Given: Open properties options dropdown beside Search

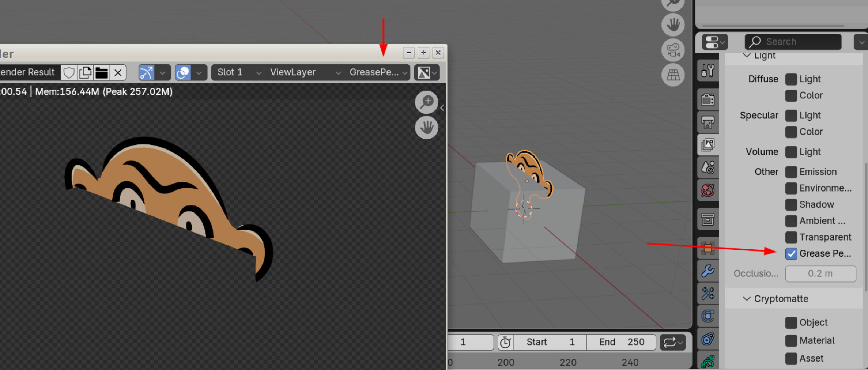Looking at the screenshot, I should (861, 42).
